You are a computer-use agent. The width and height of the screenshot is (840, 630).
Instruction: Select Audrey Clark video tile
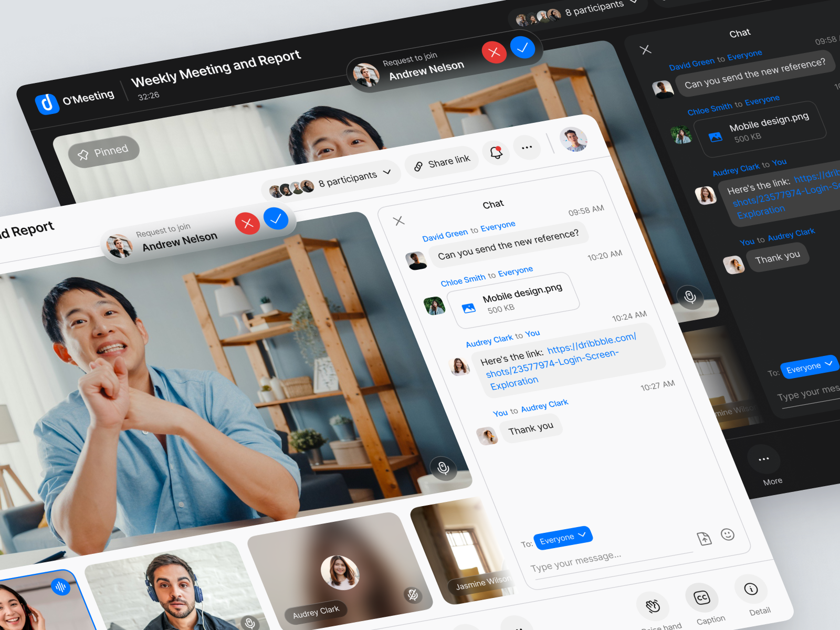(339, 570)
